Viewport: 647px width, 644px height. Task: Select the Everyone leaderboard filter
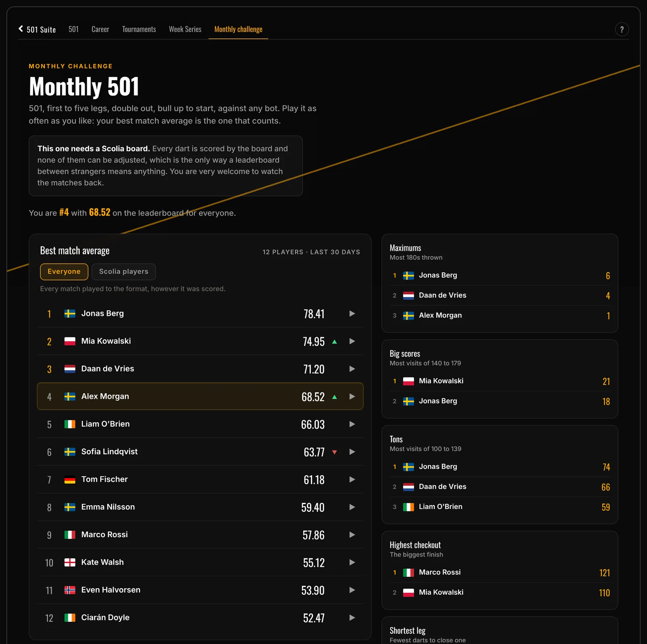click(64, 272)
